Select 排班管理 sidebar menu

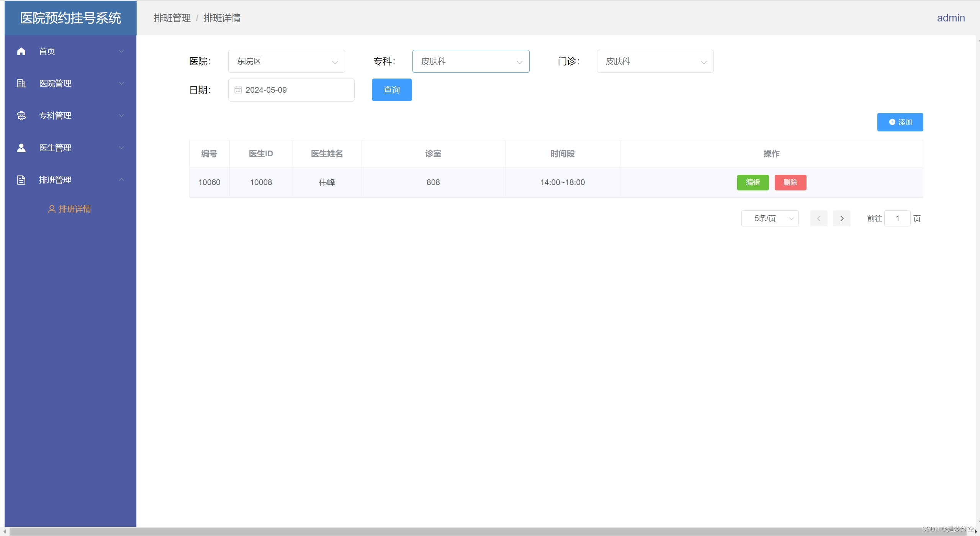70,180
